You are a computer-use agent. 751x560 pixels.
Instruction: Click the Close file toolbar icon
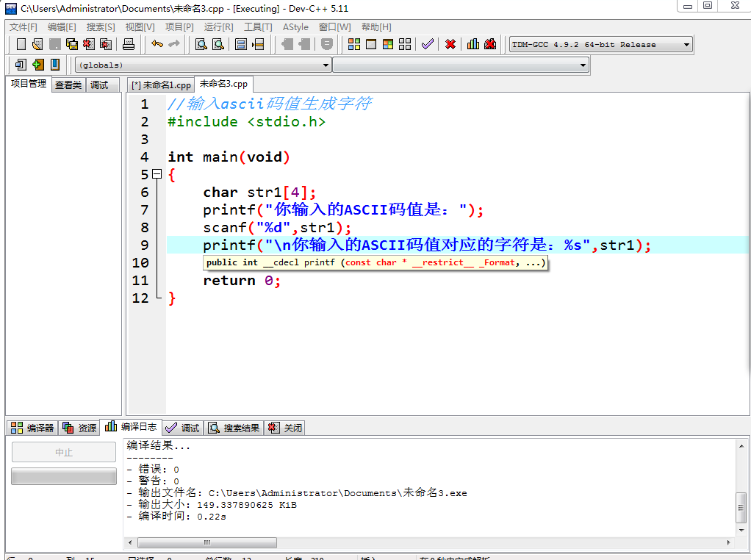pos(89,45)
